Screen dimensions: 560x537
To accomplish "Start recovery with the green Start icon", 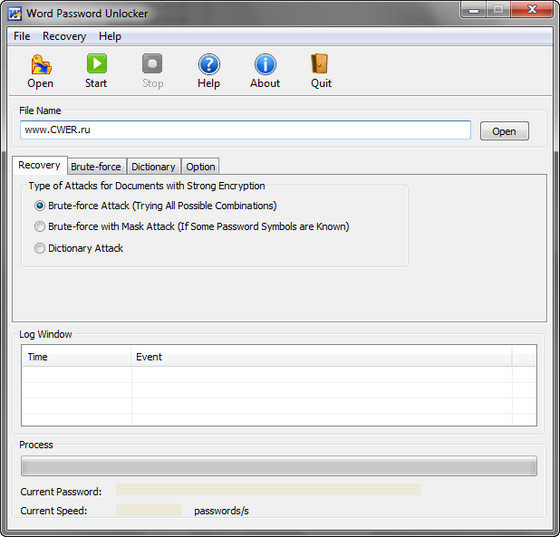I will point(96,64).
